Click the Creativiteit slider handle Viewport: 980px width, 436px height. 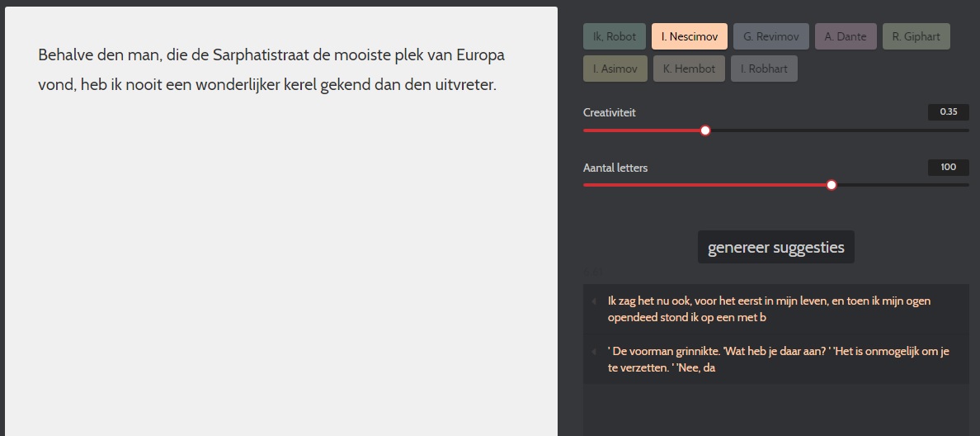[x=705, y=130]
